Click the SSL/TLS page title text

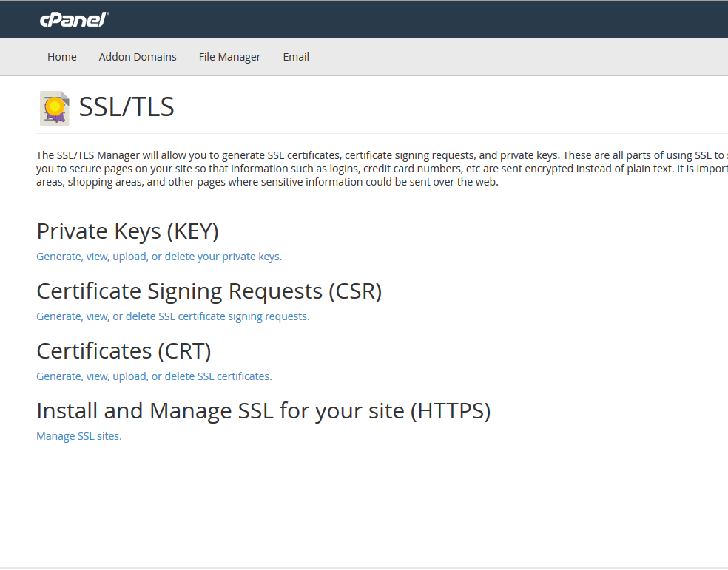tap(126, 106)
